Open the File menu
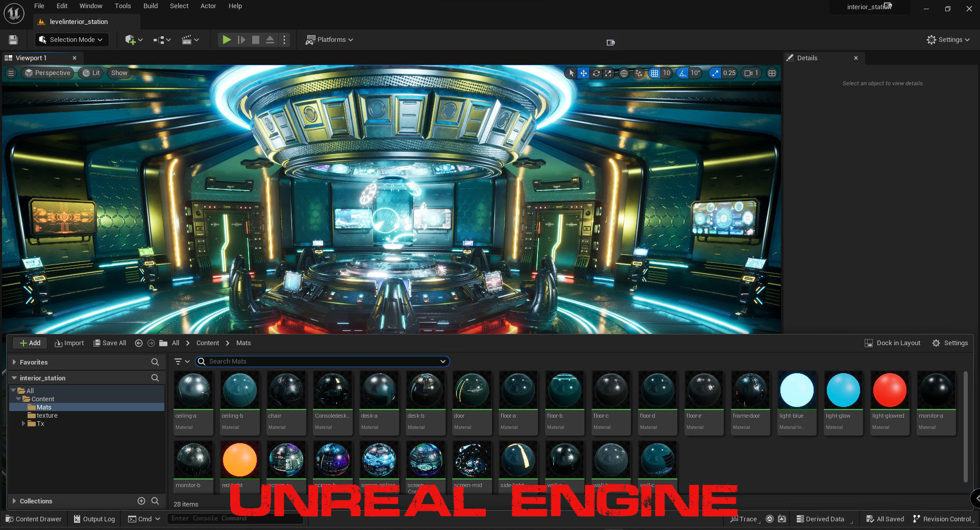 (39, 6)
